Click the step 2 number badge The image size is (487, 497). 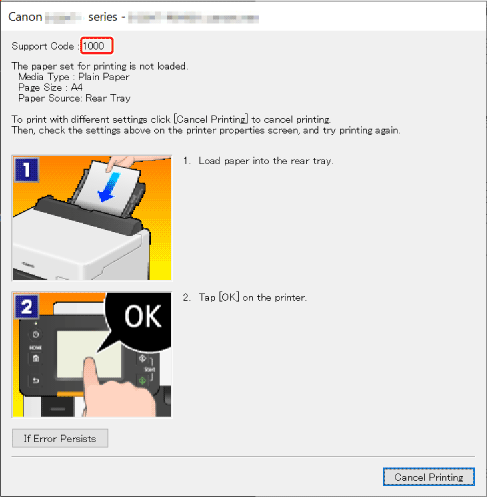pos(27,307)
